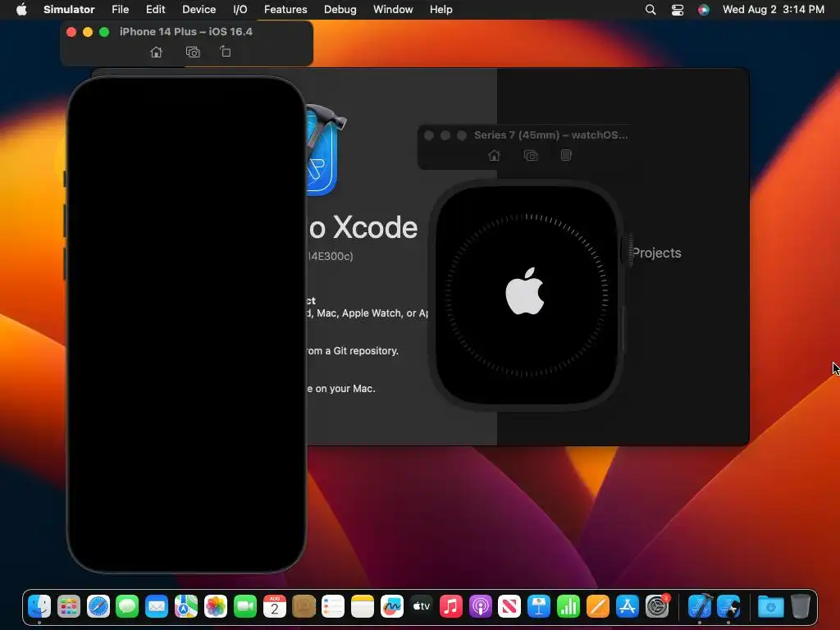Viewport: 840px width, 630px height.
Task: Open the I/O menu
Action: (240, 9)
